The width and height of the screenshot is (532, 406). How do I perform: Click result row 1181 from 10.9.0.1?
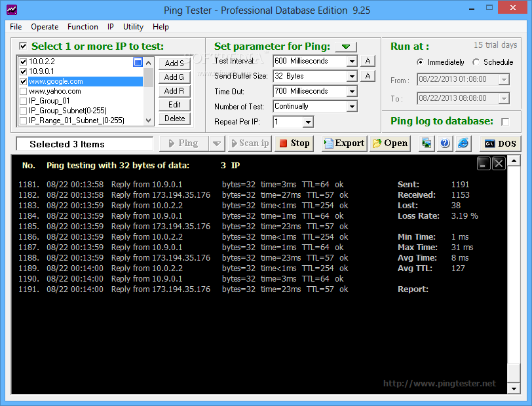(181, 185)
